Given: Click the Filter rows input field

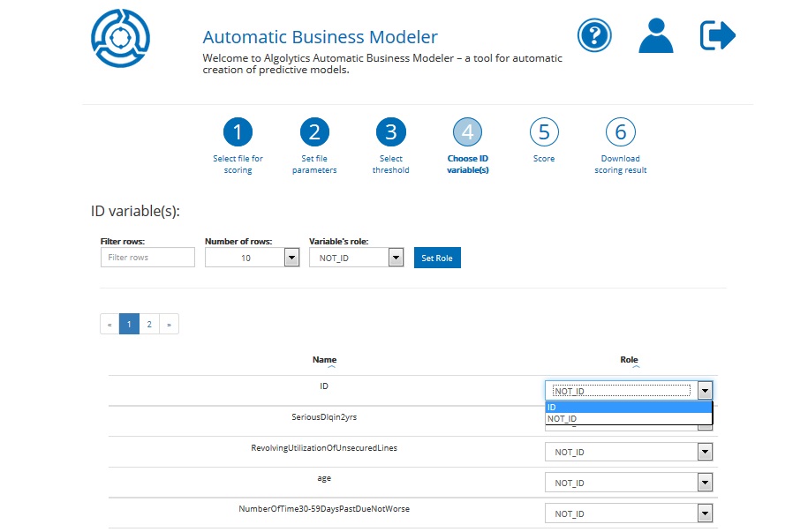Looking at the screenshot, I should [147, 257].
